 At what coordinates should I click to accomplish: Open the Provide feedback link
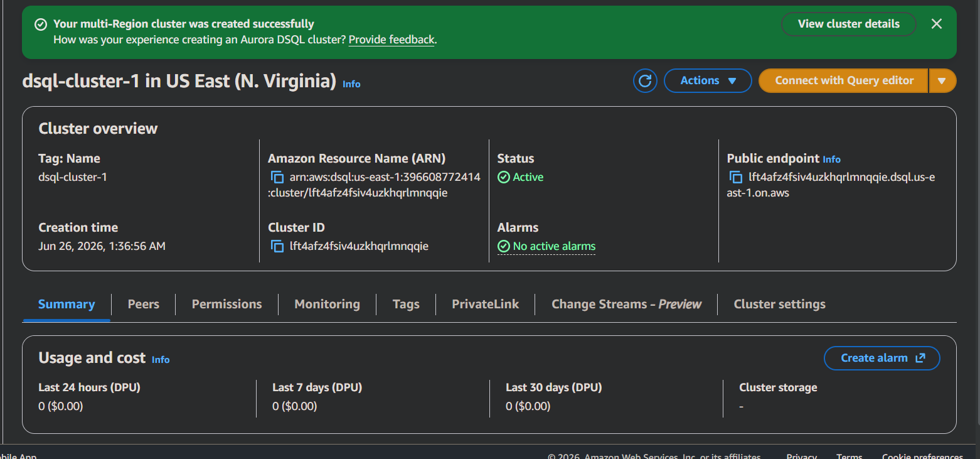click(391, 40)
